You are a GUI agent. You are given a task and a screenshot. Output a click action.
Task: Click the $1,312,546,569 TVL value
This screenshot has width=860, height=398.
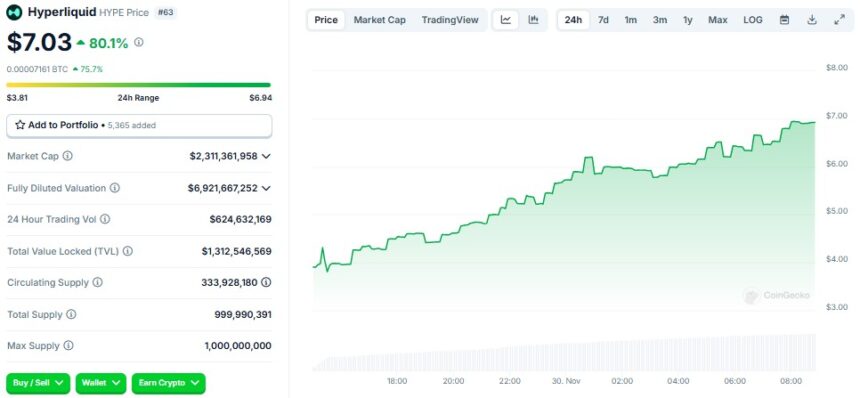point(236,251)
